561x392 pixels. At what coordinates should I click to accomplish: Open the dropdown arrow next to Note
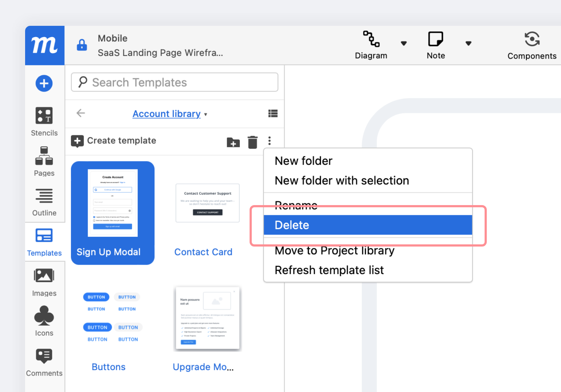pos(469,43)
